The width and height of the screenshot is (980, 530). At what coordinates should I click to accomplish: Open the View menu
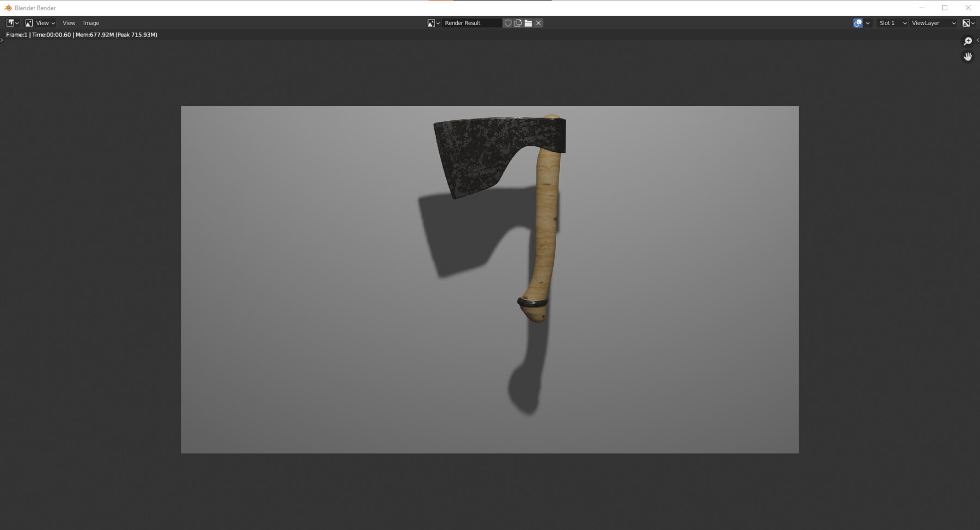69,23
